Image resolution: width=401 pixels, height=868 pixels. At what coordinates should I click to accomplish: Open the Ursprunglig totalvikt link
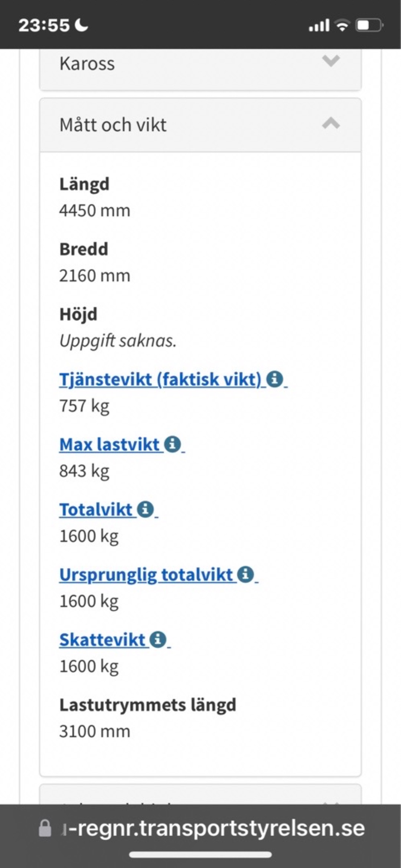point(146,575)
